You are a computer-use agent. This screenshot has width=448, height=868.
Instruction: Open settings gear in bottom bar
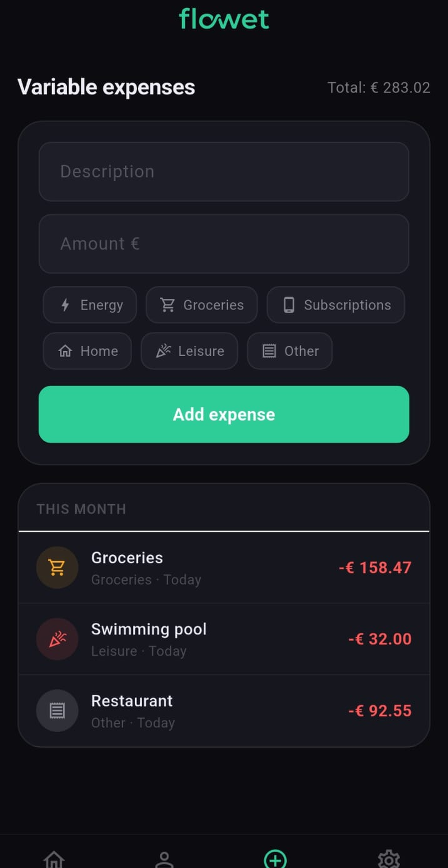(389, 859)
